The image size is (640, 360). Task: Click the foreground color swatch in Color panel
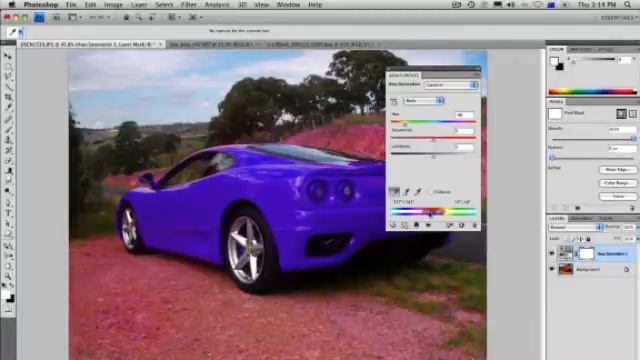click(x=554, y=61)
